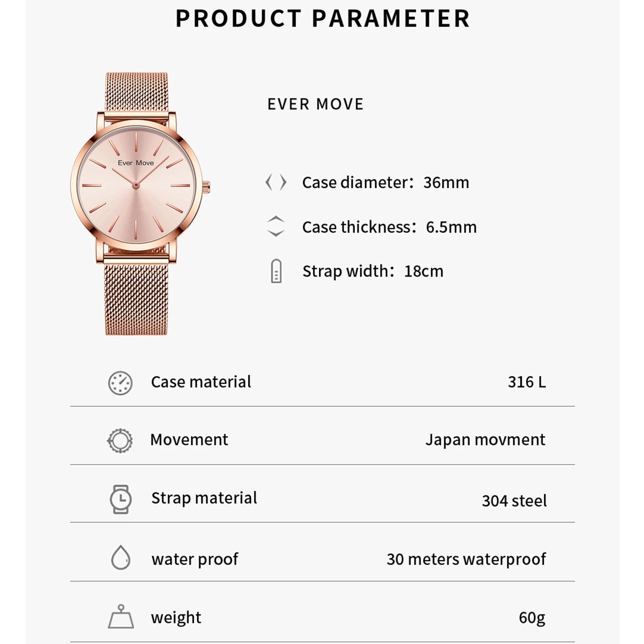Click the 304 steel value

pyautogui.click(x=514, y=501)
